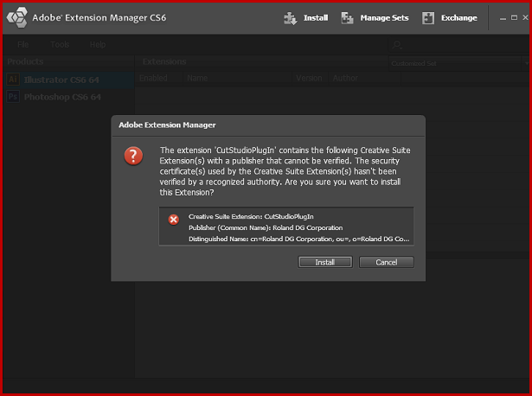Screen dimensions: 532x396
Task: Click the Adobe Extension Manager logo icon
Action: [17, 17]
